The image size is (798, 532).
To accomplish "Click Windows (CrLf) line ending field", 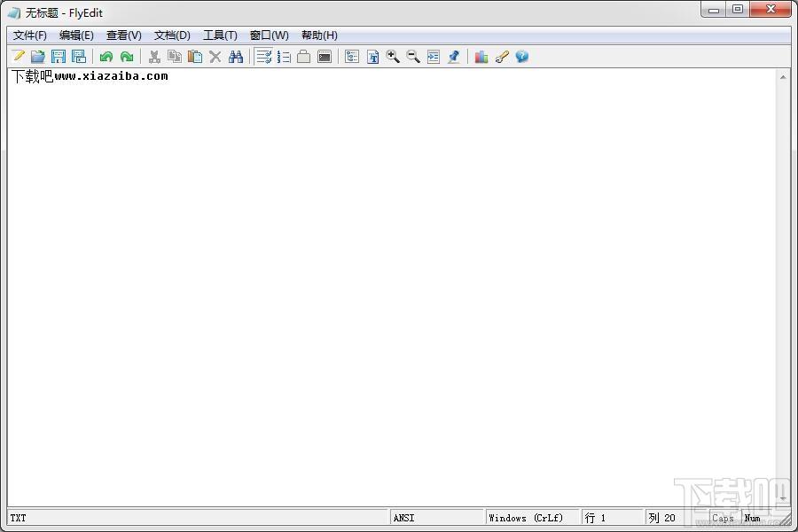I will [531, 518].
